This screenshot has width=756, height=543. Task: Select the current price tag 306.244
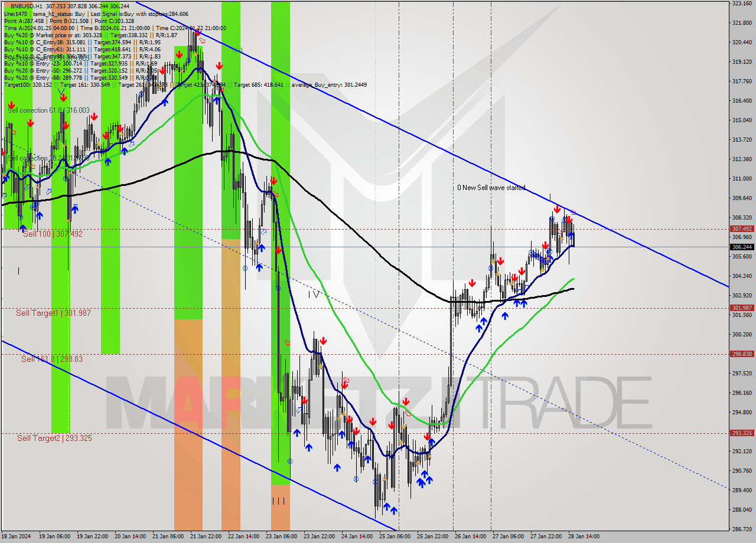pos(742,247)
